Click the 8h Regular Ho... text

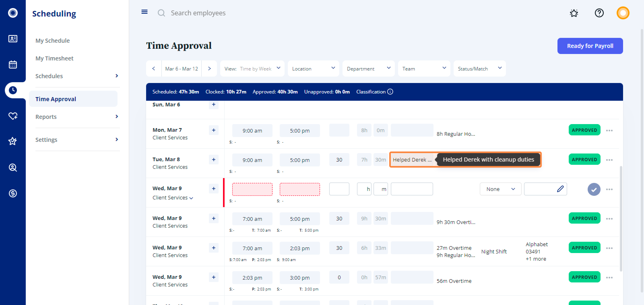(456, 134)
